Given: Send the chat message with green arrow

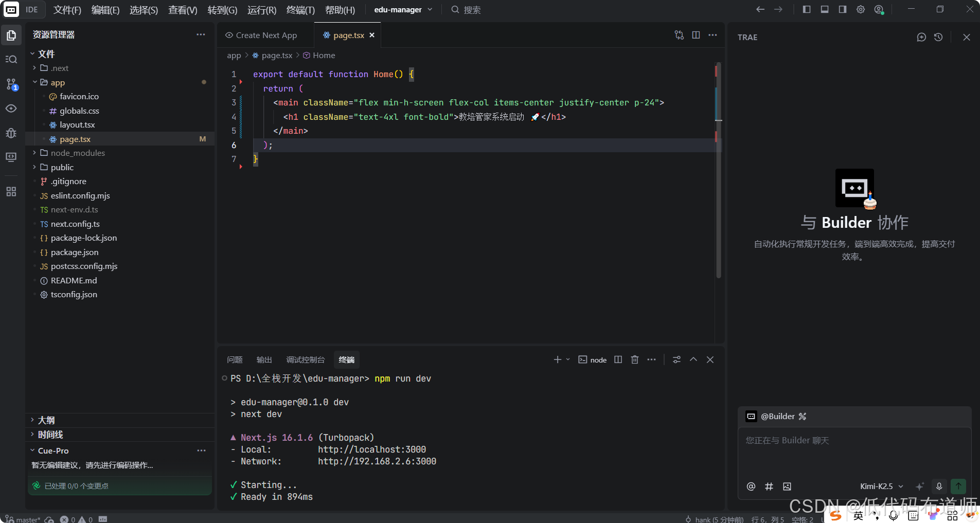Looking at the screenshot, I should tap(958, 486).
